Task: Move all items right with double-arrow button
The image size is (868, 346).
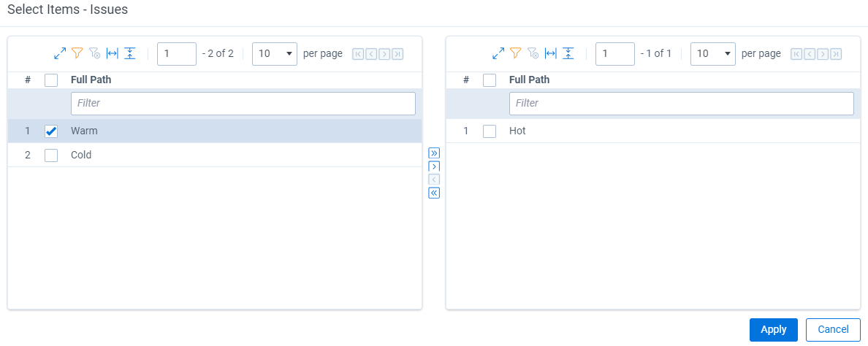Action: tap(434, 153)
